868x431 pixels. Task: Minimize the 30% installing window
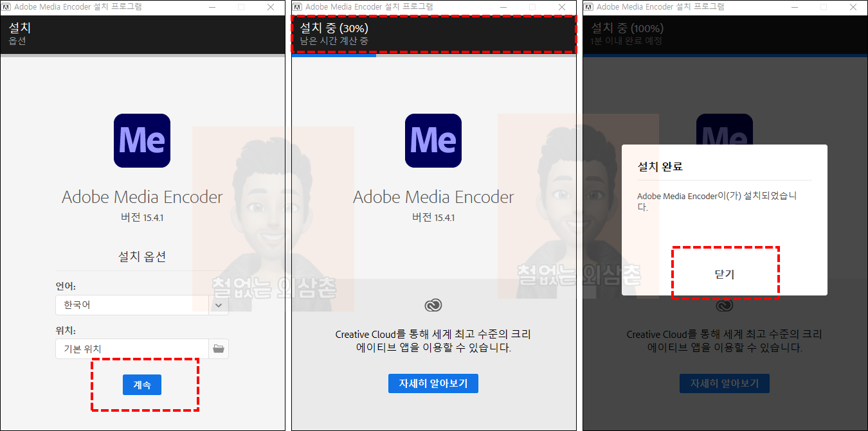(x=504, y=7)
